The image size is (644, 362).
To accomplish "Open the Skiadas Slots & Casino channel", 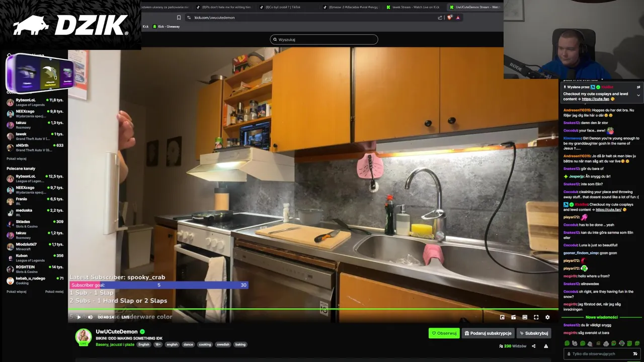I will click(35, 224).
